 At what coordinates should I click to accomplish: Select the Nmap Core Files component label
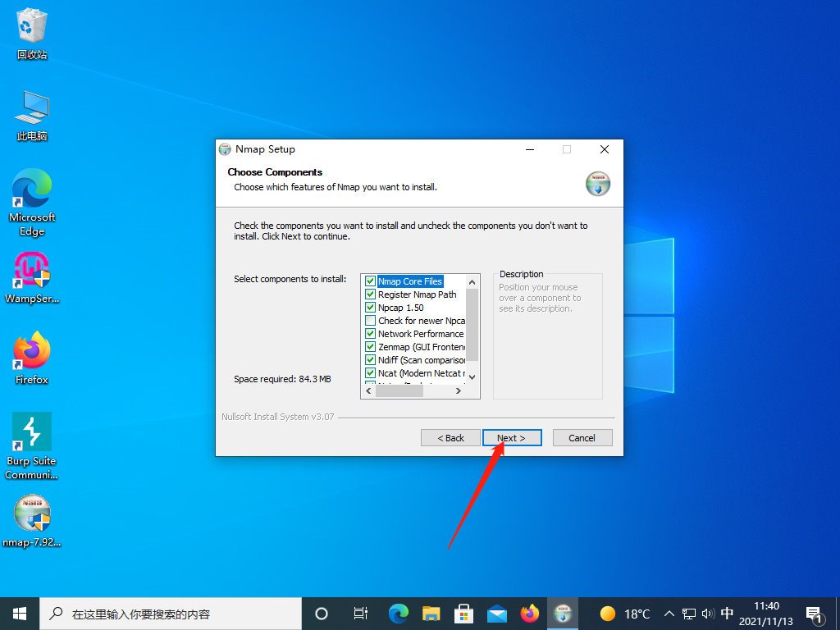pos(410,281)
